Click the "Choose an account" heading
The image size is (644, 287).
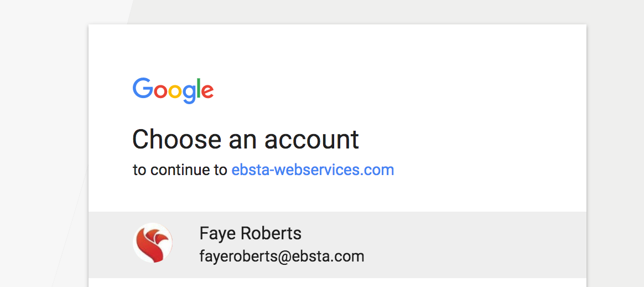pos(245,139)
